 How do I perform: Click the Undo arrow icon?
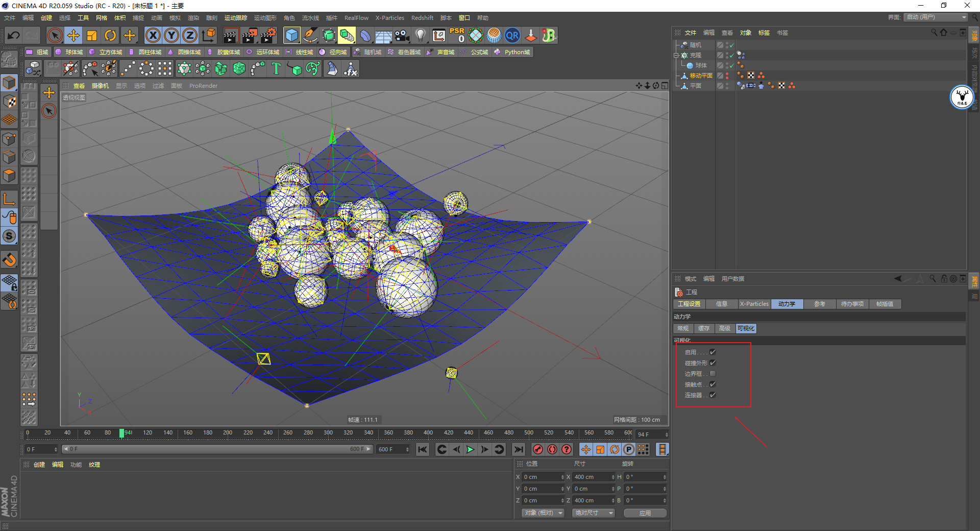pos(14,35)
